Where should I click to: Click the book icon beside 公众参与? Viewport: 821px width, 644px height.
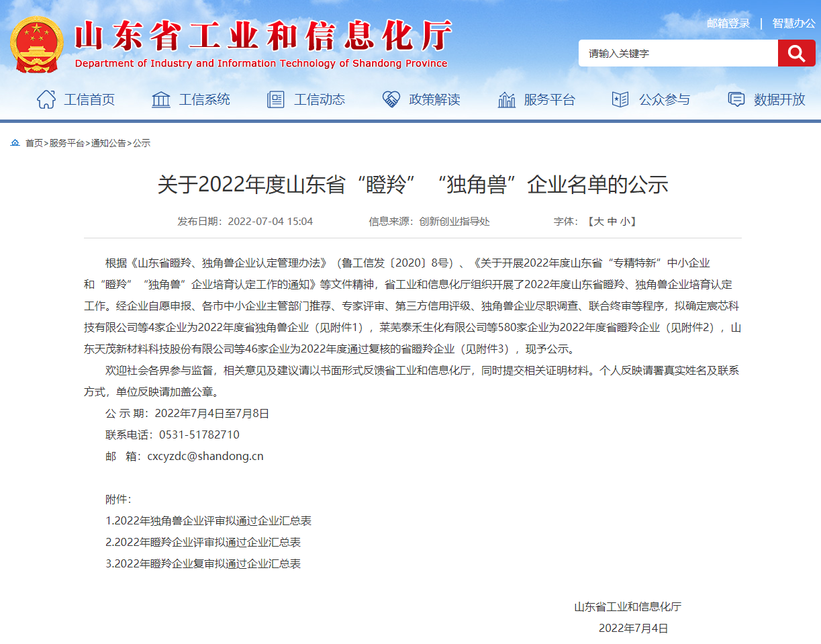coord(620,99)
